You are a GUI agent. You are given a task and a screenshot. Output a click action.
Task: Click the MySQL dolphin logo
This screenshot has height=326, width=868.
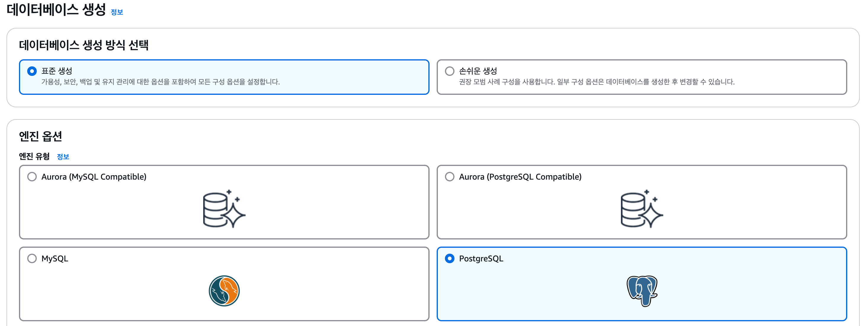coord(224,291)
